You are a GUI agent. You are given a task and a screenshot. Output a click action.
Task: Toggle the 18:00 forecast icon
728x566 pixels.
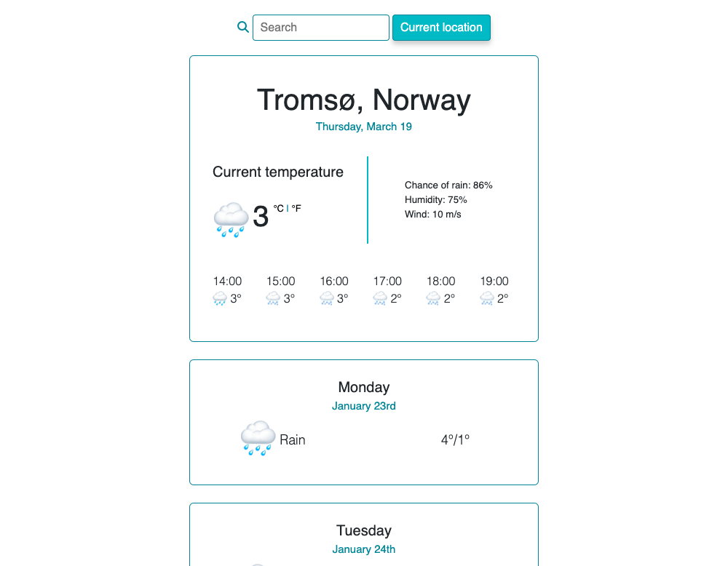coord(432,298)
